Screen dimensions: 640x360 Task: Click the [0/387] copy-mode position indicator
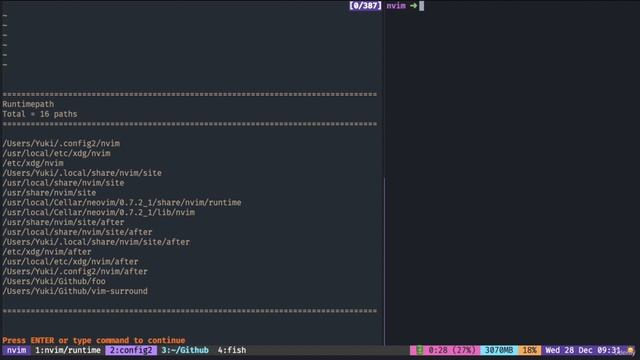click(x=365, y=6)
